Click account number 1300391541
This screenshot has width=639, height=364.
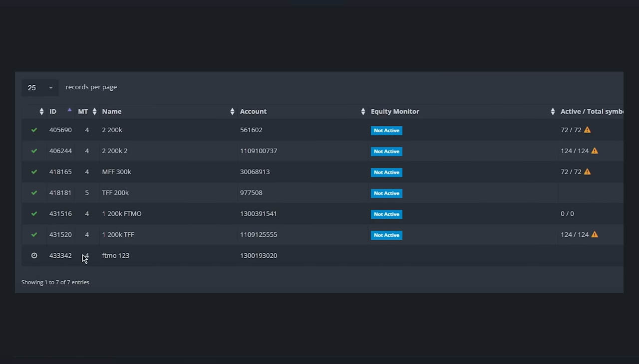point(259,213)
